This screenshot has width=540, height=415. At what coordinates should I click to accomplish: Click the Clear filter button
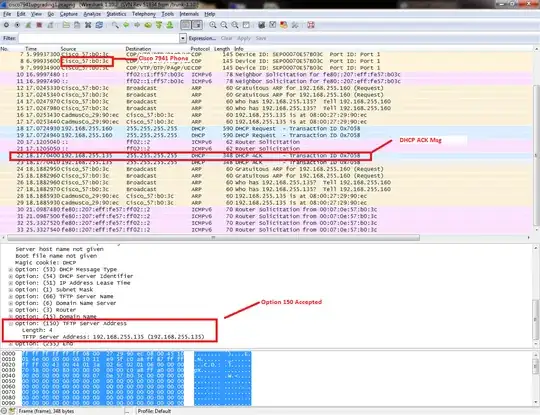(x=226, y=38)
